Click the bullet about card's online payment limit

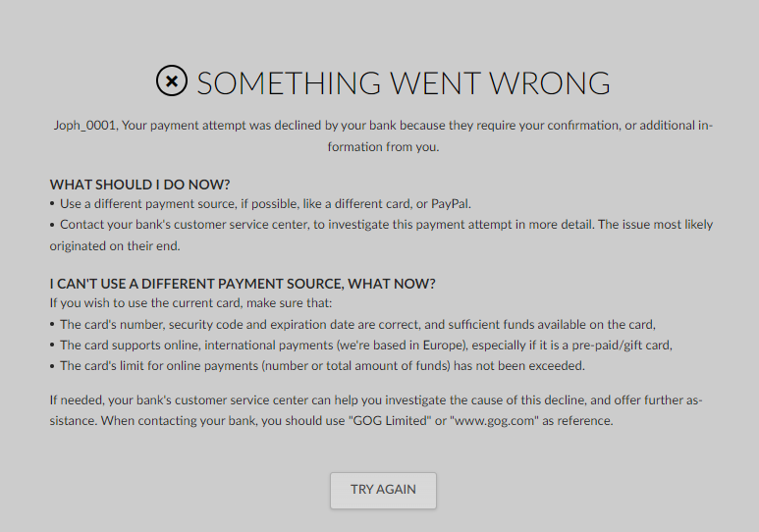coord(319,365)
